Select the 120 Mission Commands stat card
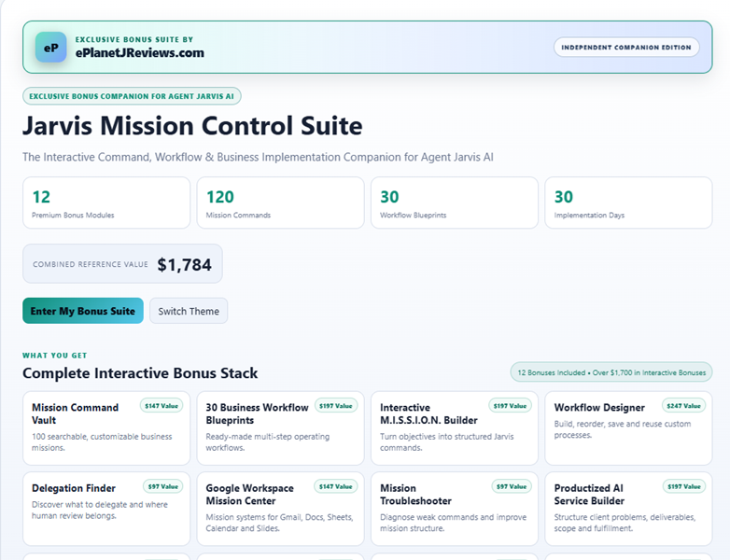Screen dimensions: 730x560 tap(280, 203)
